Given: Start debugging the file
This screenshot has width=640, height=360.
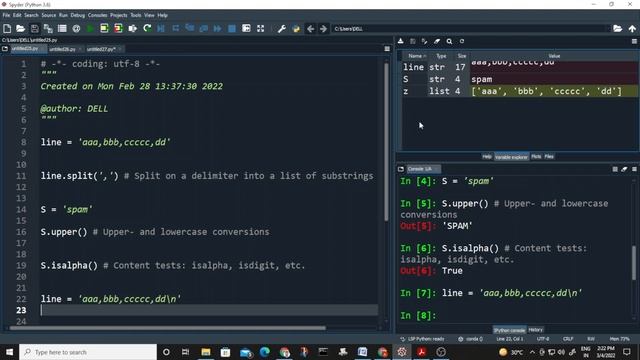Looking at the screenshot, I should pos(161,29).
